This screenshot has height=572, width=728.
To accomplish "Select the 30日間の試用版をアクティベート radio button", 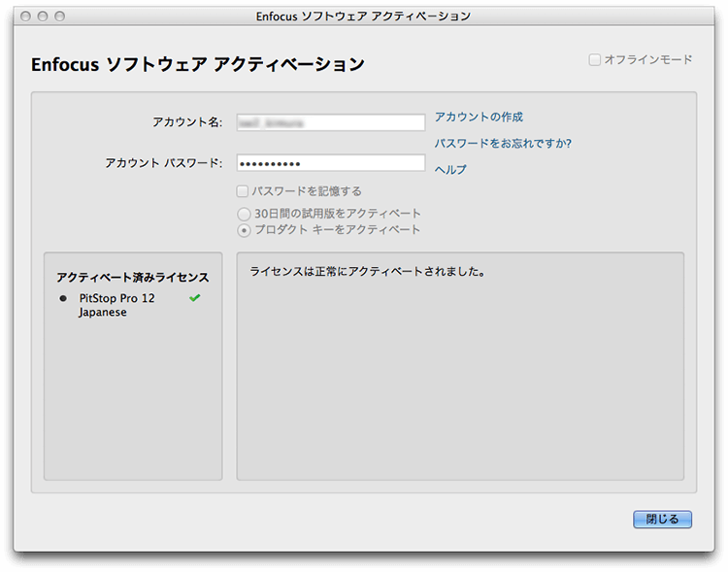I will tap(244, 215).
